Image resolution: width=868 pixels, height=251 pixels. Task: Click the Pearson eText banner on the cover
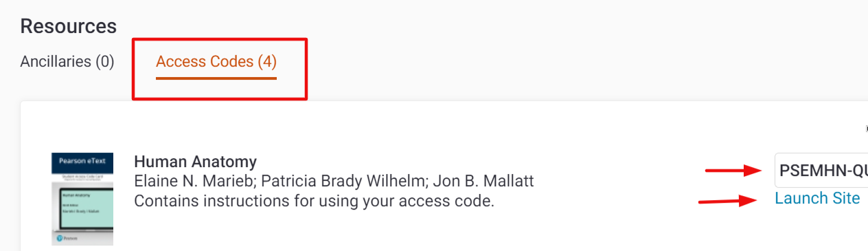(82, 164)
